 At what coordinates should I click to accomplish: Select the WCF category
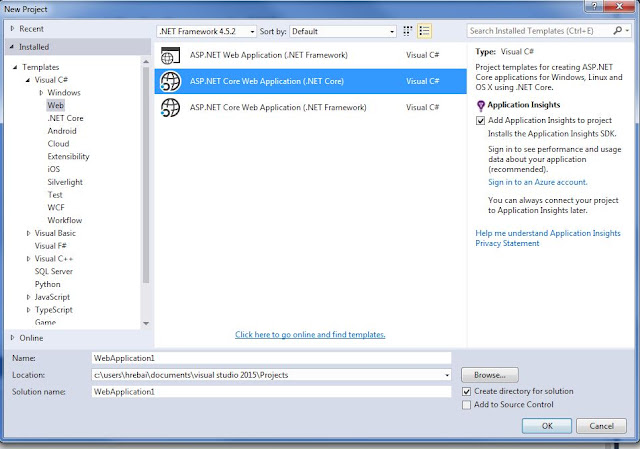[x=56, y=207]
